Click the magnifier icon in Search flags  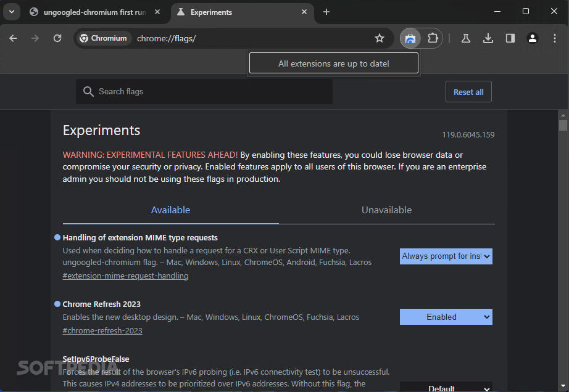(x=88, y=92)
